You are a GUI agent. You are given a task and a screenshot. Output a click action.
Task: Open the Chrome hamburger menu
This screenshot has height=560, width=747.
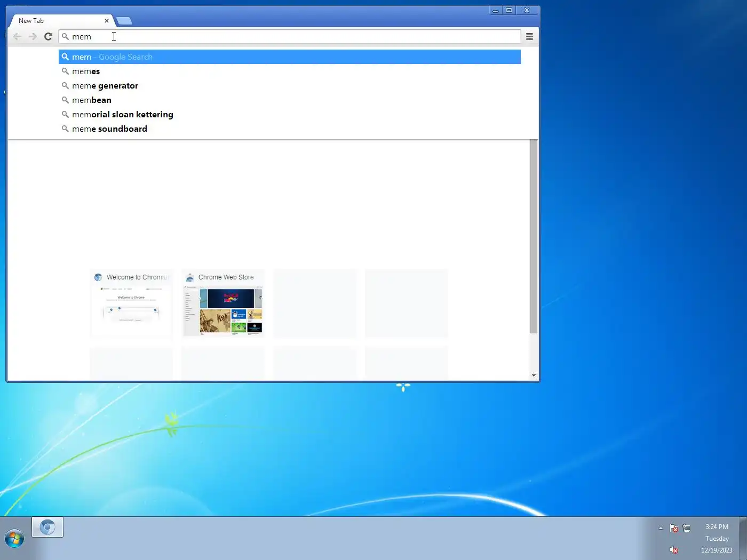[x=529, y=36]
